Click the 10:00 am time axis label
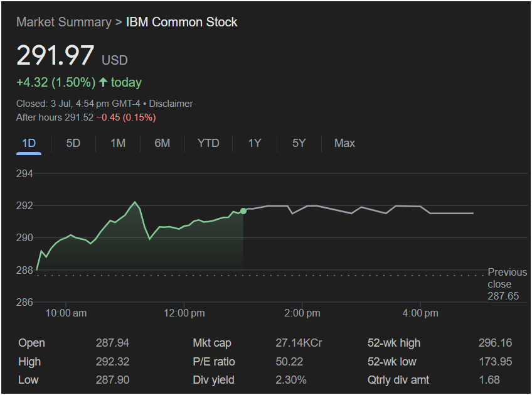 click(66, 313)
